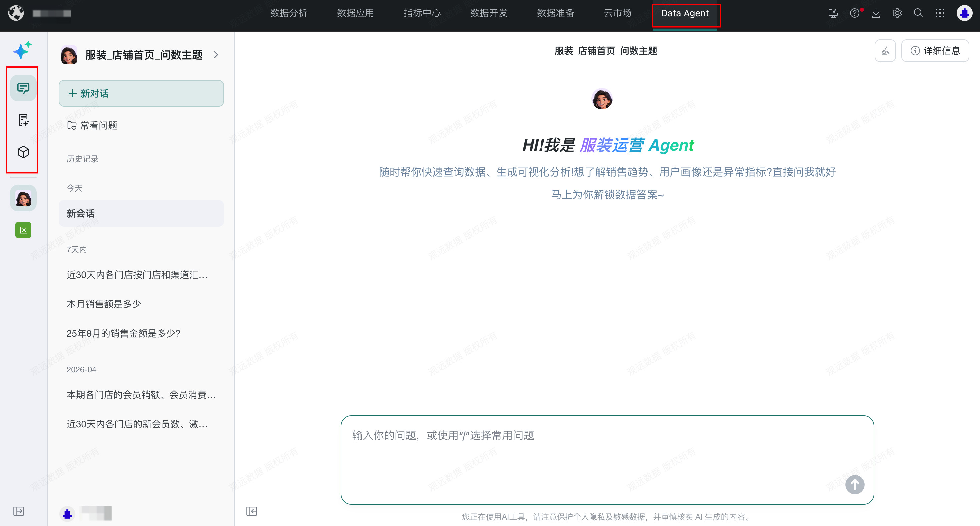The image size is (980, 526).
Task: Open history item 本期各门店的会员销额、会员消费...
Action: click(141, 395)
